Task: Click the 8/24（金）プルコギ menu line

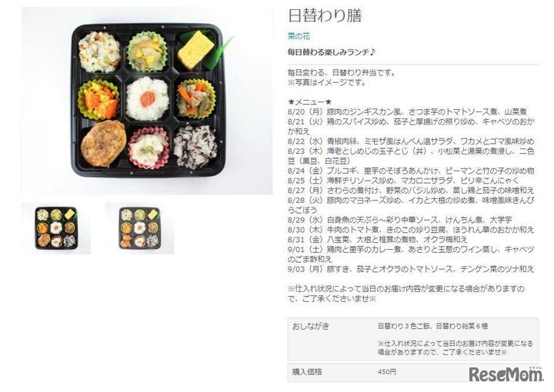Action: pyautogui.click(x=411, y=171)
